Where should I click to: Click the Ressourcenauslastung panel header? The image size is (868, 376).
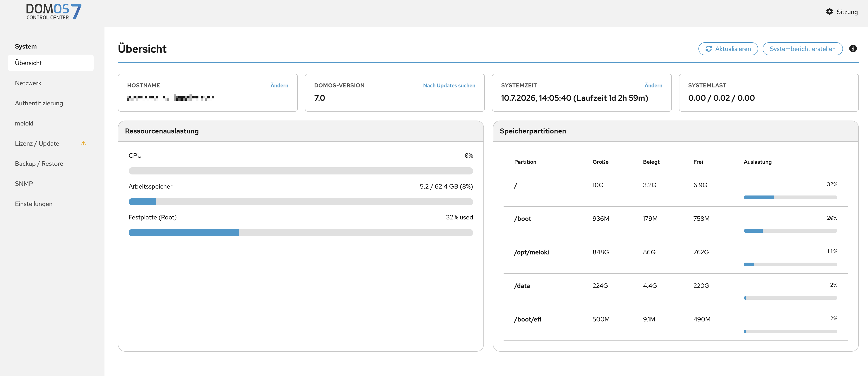pyautogui.click(x=301, y=131)
